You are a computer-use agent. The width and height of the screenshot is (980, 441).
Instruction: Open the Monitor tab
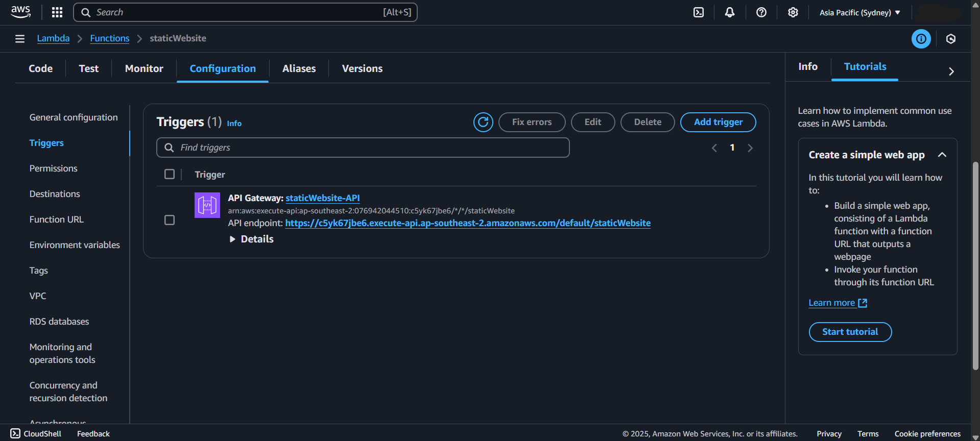144,68
